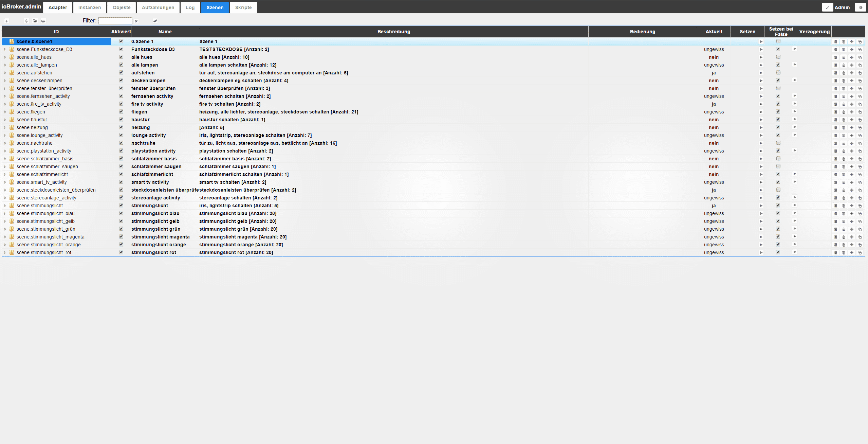Delete scene.alle_hues with its trash icon
This screenshot has width=868, height=444.
(844, 57)
